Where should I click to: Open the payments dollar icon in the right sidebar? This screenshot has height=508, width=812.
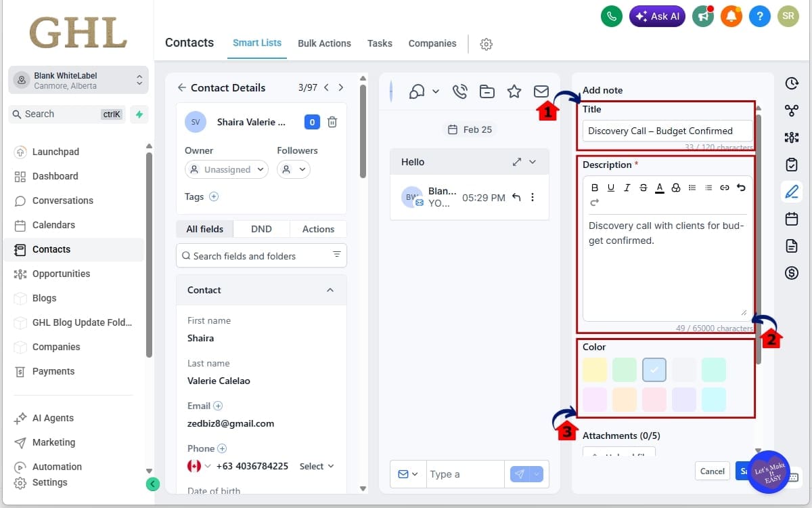pyautogui.click(x=792, y=273)
